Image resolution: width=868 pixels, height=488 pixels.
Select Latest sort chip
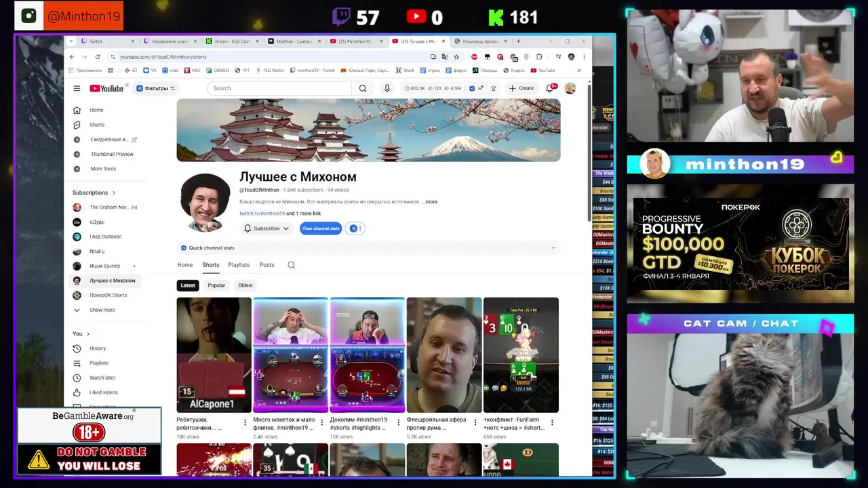pos(188,285)
